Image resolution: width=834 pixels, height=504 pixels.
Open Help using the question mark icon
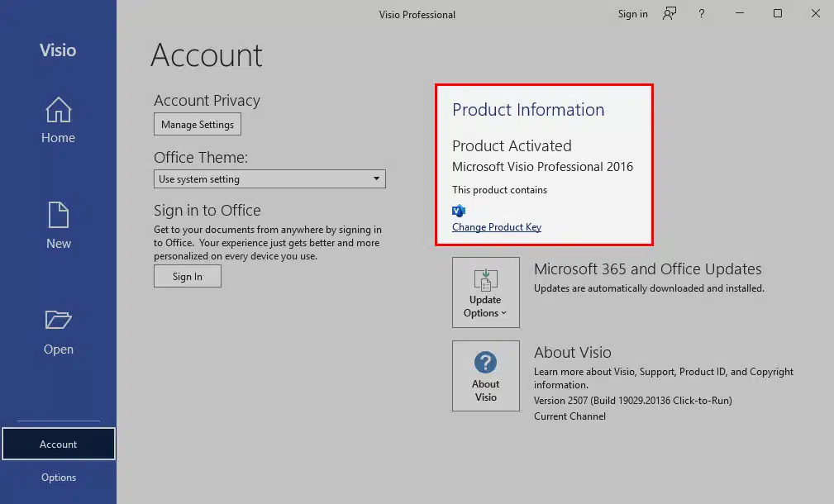(x=702, y=14)
